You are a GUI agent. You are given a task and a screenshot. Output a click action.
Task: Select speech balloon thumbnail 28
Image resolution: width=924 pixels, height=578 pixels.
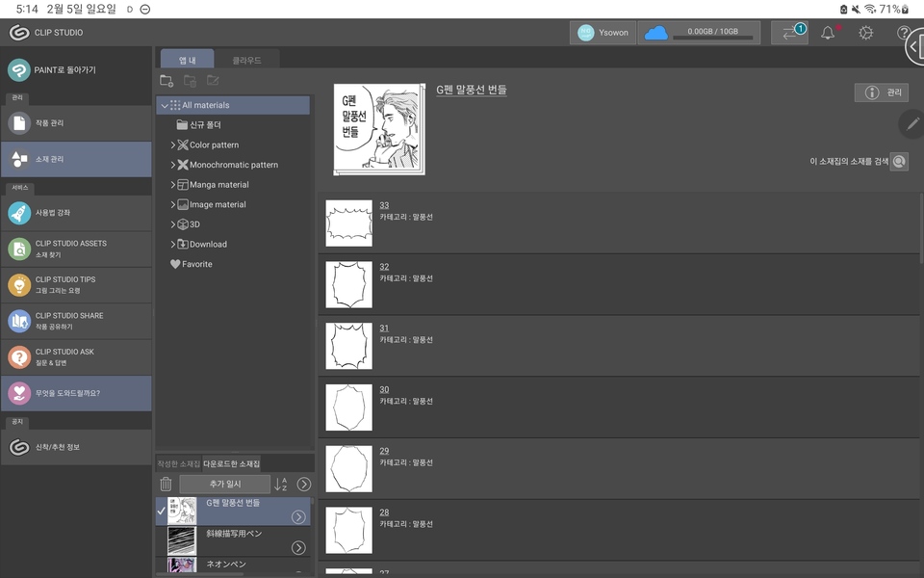tap(348, 530)
